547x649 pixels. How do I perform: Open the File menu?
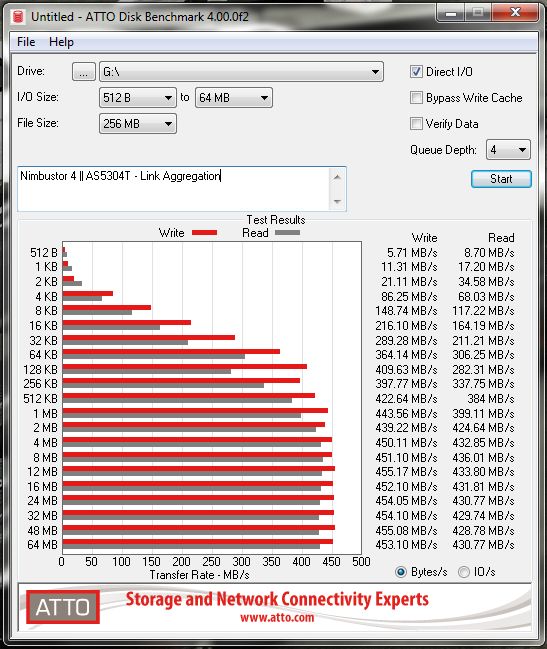click(x=26, y=42)
